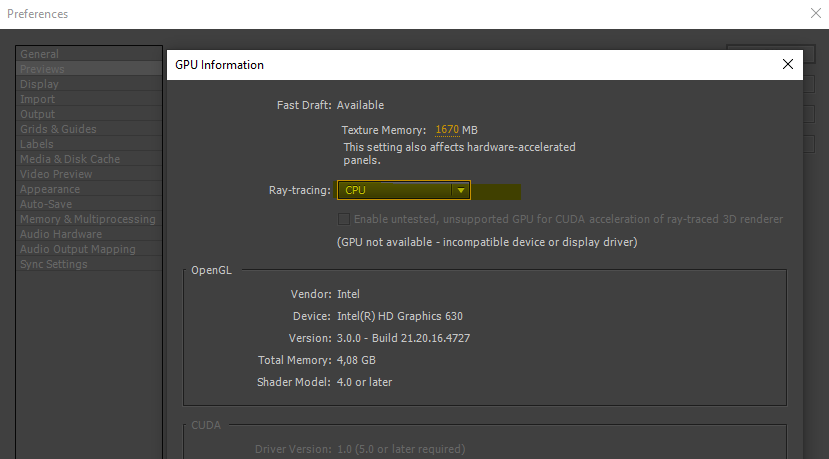Screen dimensions: 829x459
Task: Select General in the Preferences list
Action: click(x=89, y=54)
